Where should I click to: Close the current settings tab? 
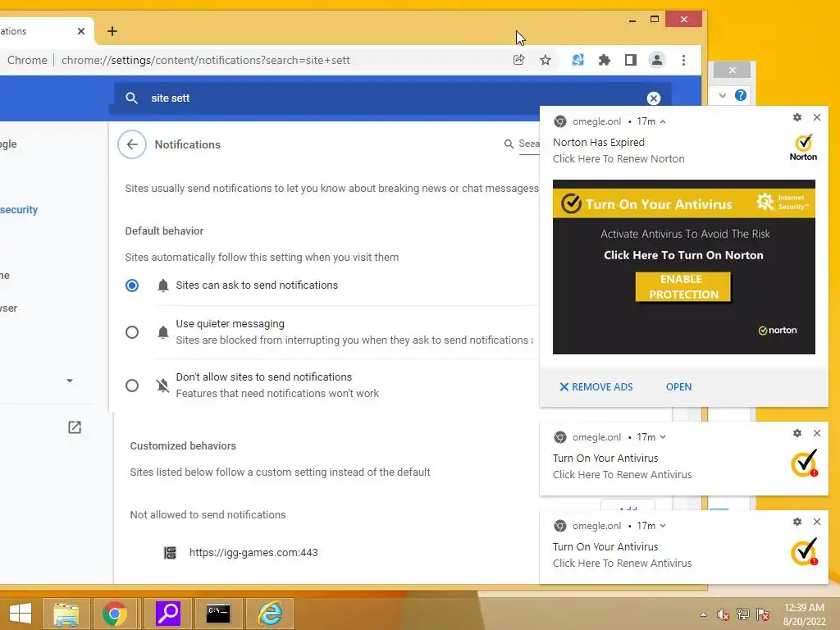tap(81, 31)
